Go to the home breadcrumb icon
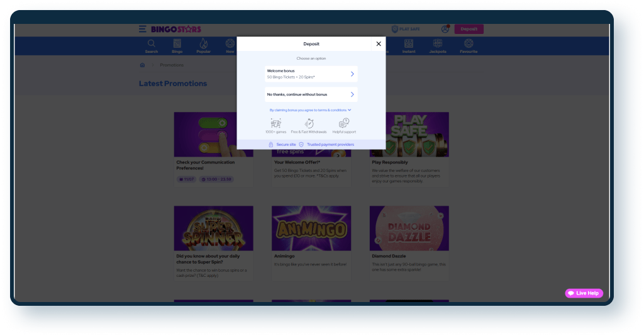The height and width of the screenshot is (336, 644). click(143, 65)
